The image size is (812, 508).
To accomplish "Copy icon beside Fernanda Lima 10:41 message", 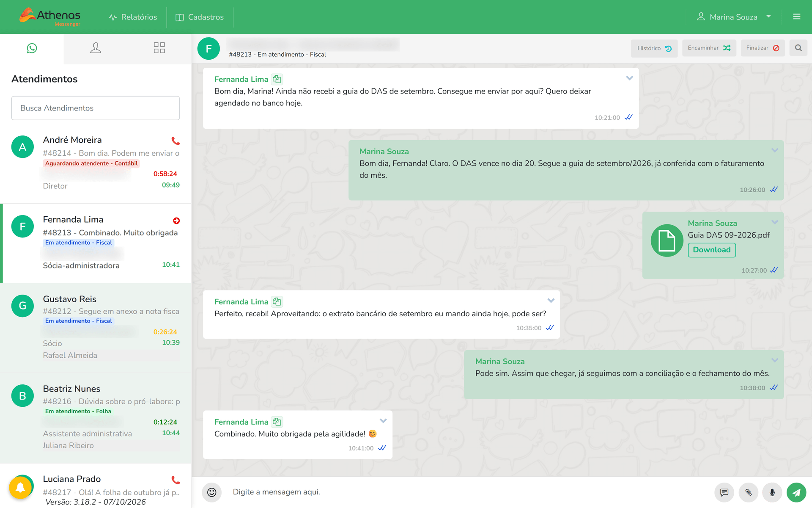I will coord(277,422).
